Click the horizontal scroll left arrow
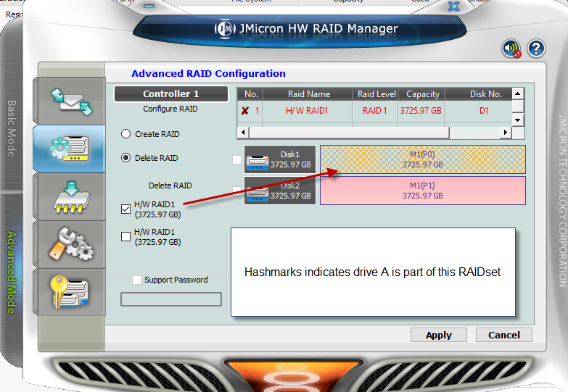Image resolution: width=568 pixels, height=392 pixels. point(243,133)
